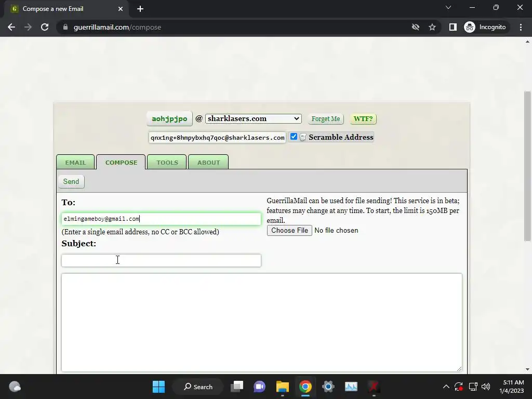Click the message body text area
This screenshot has width=532, height=399.
(x=262, y=323)
